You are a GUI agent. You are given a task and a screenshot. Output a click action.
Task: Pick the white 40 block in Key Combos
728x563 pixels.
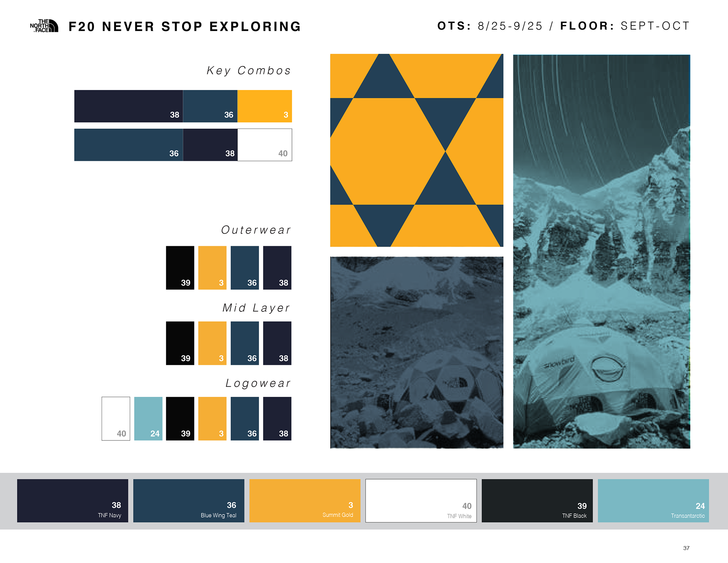coord(265,145)
